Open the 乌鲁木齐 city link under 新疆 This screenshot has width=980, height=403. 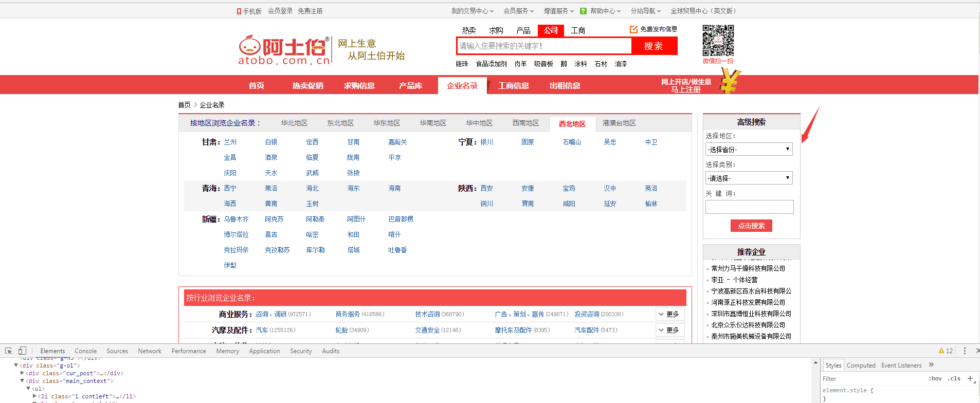click(x=236, y=219)
